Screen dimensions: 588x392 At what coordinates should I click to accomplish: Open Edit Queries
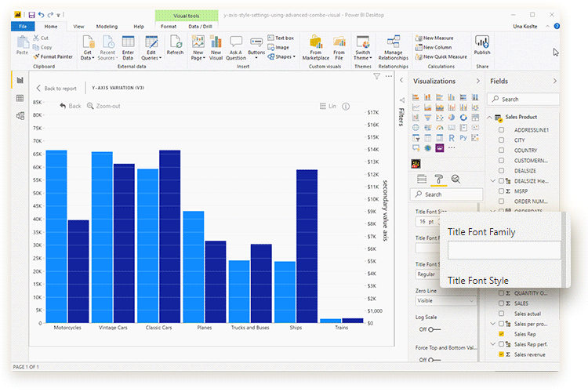[151, 48]
